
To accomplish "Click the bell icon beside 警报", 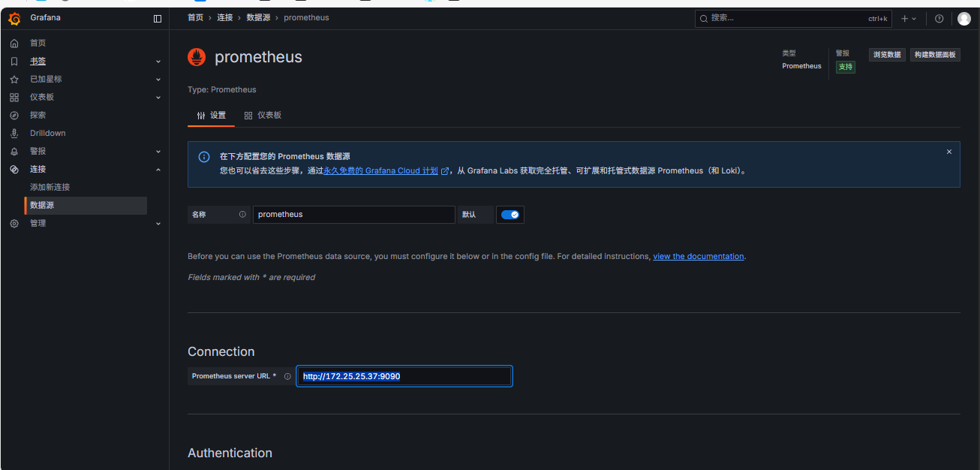I will (x=14, y=151).
